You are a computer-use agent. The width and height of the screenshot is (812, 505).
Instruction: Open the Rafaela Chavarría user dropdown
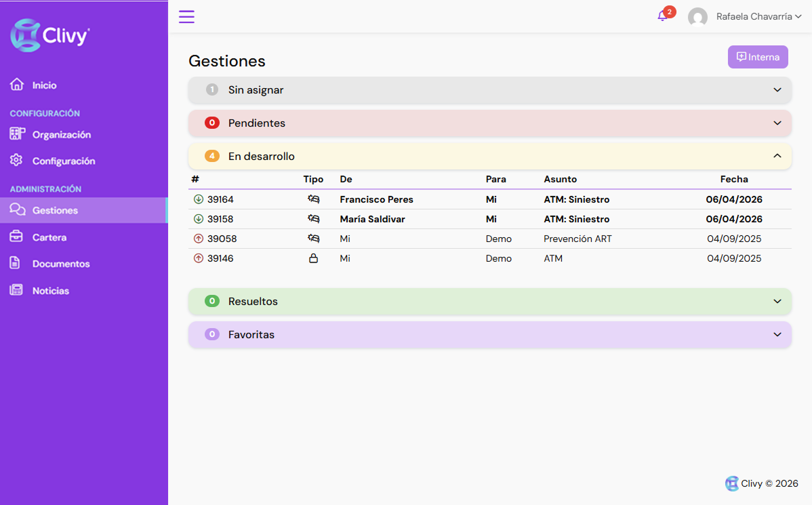pyautogui.click(x=758, y=17)
